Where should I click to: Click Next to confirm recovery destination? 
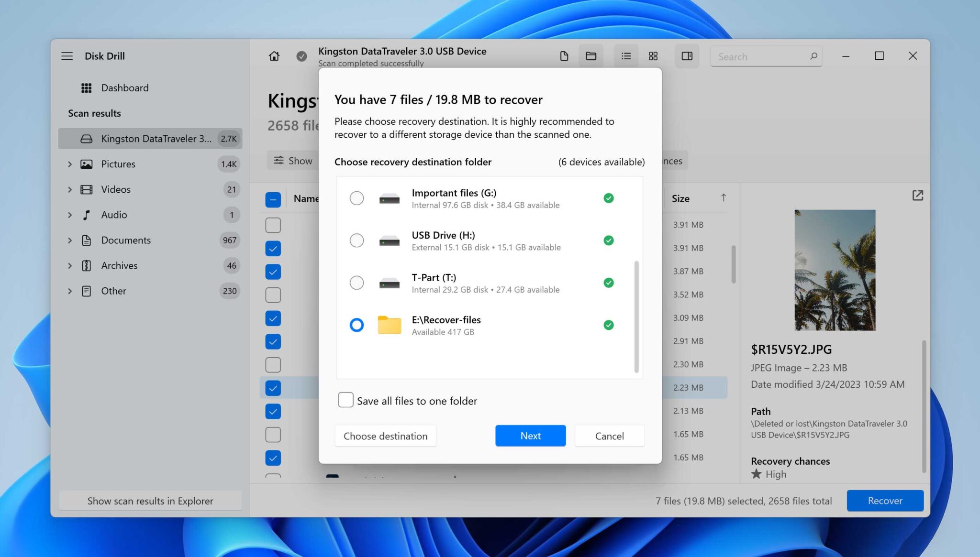(530, 436)
